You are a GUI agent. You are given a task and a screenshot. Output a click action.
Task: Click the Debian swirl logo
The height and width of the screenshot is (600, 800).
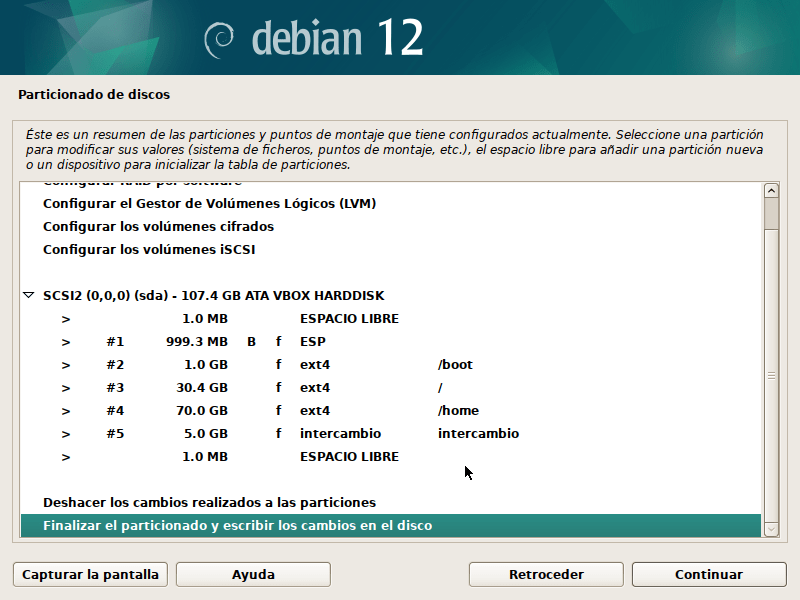[219, 40]
